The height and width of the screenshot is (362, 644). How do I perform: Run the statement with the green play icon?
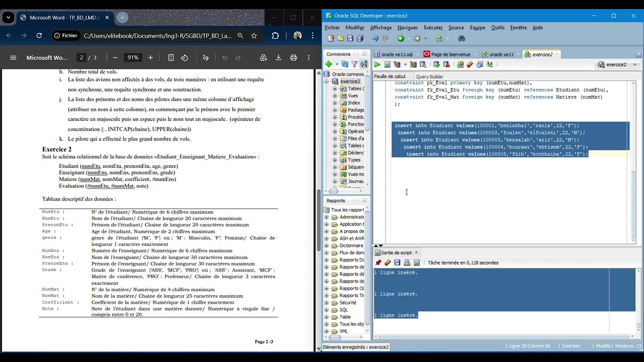point(377,64)
